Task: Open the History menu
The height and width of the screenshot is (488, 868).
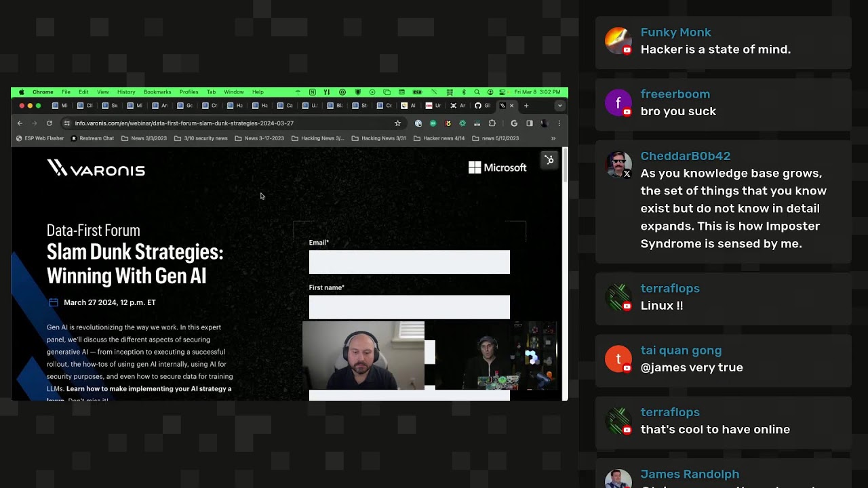Action: pos(126,92)
